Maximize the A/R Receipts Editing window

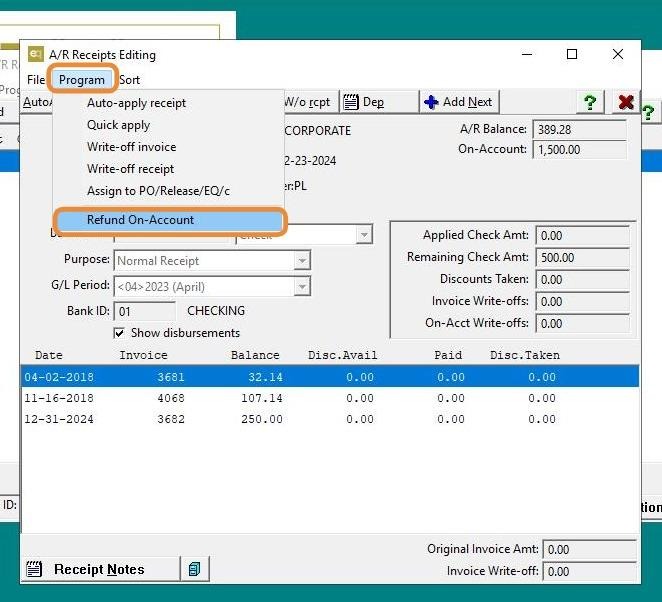tap(572, 54)
